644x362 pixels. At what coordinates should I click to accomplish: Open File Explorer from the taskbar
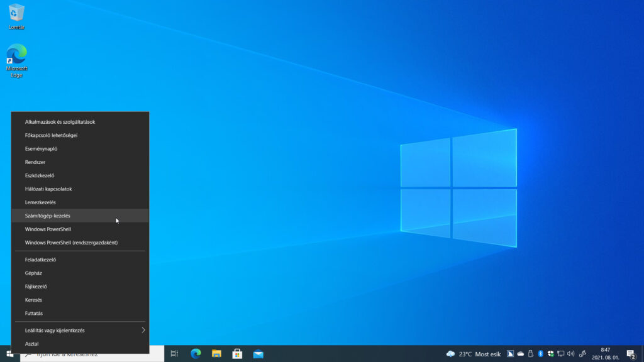click(216, 354)
